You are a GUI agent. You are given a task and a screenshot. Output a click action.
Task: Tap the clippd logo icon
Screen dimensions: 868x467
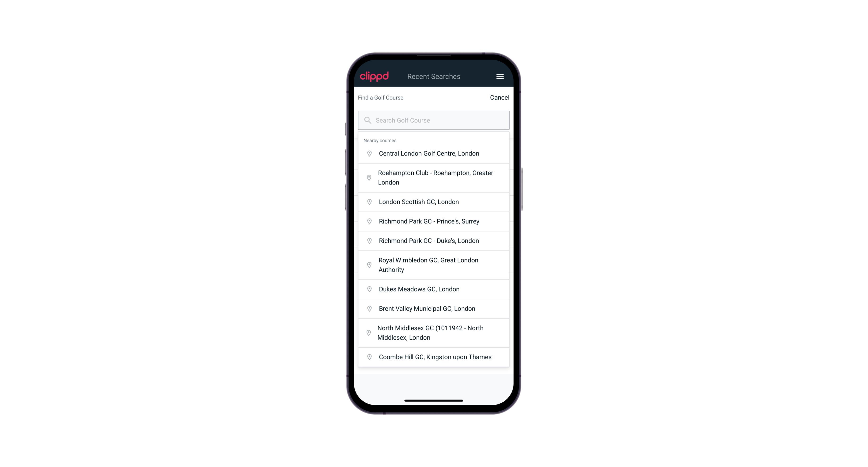pos(374,76)
